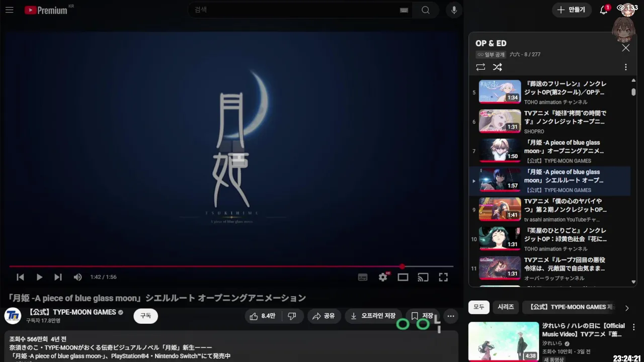Open 【公式】TYPE-MOON GAMES channel name link
This screenshot has width=644, height=362.
[x=72, y=312]
